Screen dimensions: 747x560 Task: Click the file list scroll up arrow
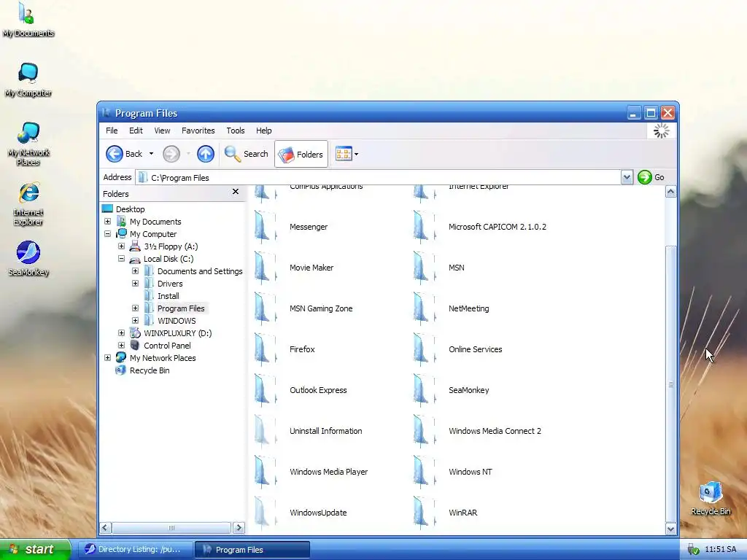click(671, 192)
